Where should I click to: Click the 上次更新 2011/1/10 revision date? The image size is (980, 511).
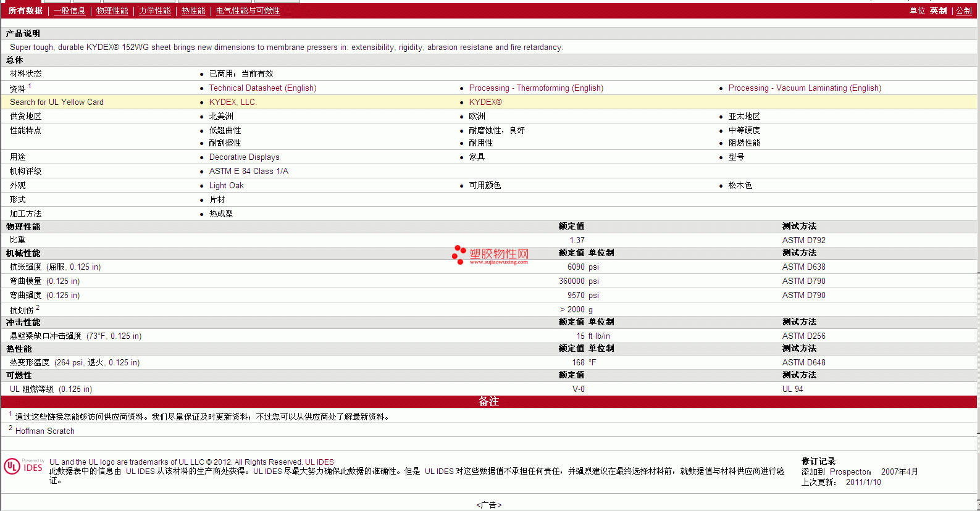pyautogui.click(x=841, y=483)
